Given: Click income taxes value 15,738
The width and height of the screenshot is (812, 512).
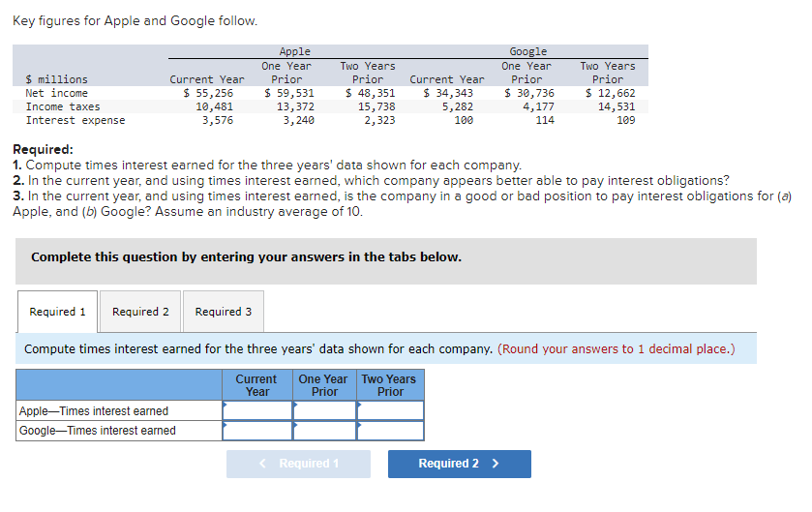Looking at the screenshot, I should [x=376, y=106].
